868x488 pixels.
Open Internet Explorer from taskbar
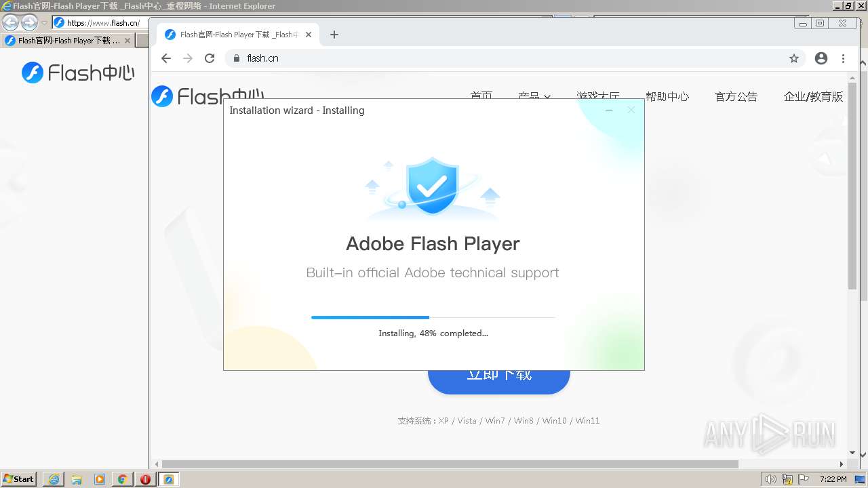pyautogui.click(x=54, y=479)
